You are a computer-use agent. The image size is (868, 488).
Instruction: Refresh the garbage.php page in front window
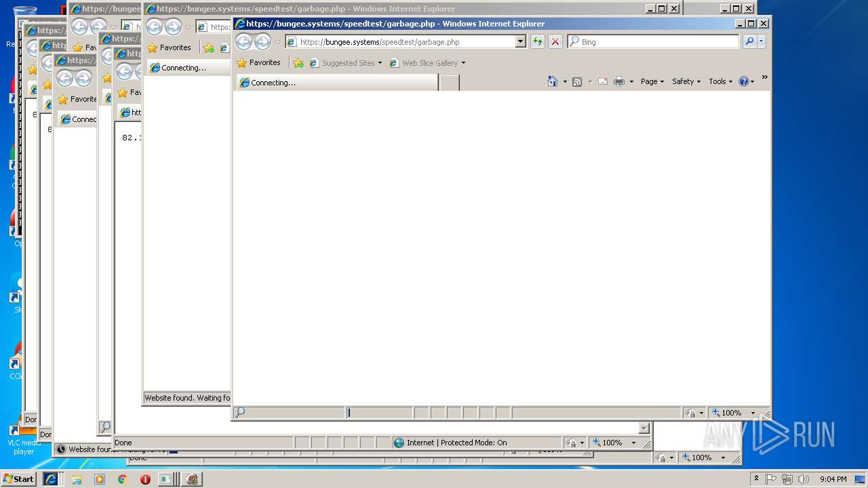pyautogui.click(x=538, y=42)
